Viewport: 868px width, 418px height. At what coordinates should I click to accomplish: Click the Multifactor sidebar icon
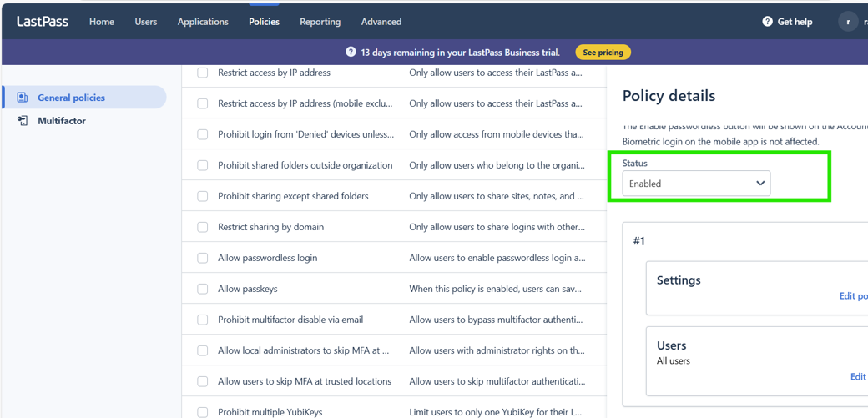[x=23, y=121]
